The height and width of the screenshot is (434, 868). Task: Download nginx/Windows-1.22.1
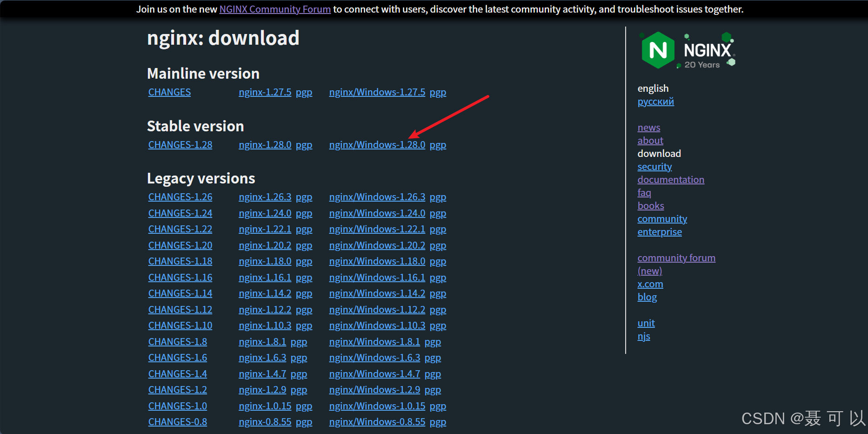pyautogui.click(x=377, y=229)
